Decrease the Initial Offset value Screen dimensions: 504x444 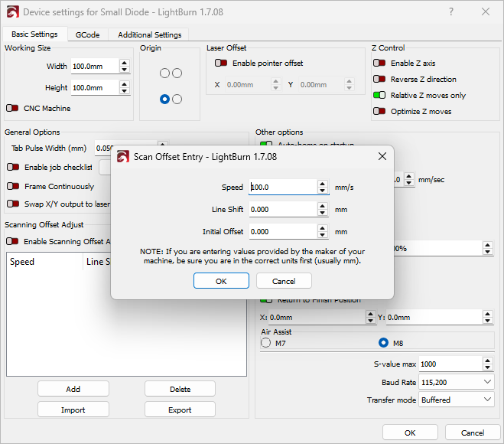pyautogui.click(x=323, y=235)
